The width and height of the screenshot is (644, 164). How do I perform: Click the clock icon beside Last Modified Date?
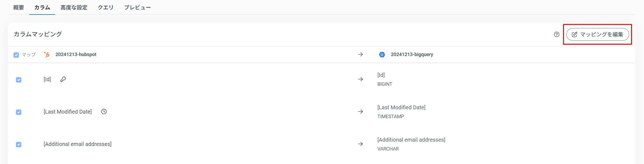point(104,112)
